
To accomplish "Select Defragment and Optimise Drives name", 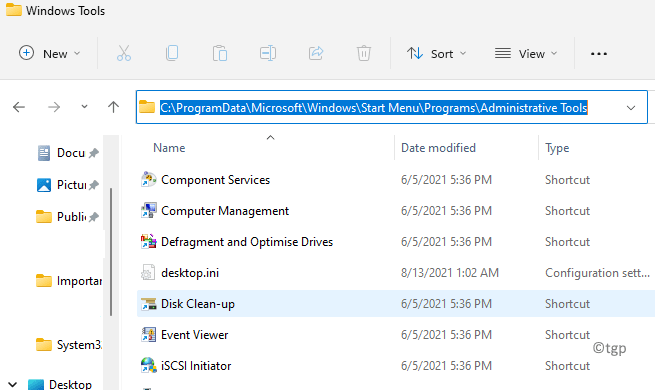I will pyautogui.click(x=247, y=242).
